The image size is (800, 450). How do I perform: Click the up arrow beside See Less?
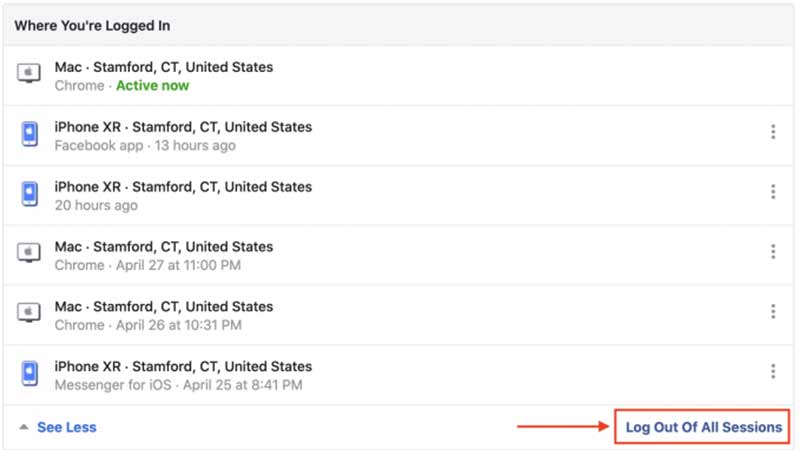tap(23, 427)
